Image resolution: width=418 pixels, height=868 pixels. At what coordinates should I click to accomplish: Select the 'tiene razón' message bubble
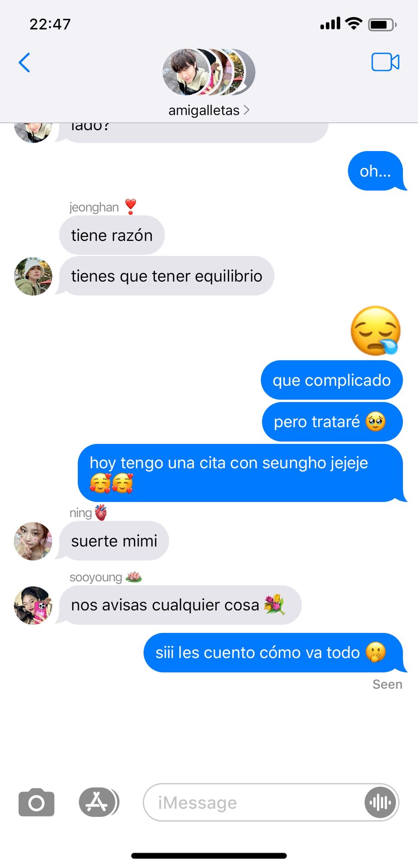coord(112,235)
